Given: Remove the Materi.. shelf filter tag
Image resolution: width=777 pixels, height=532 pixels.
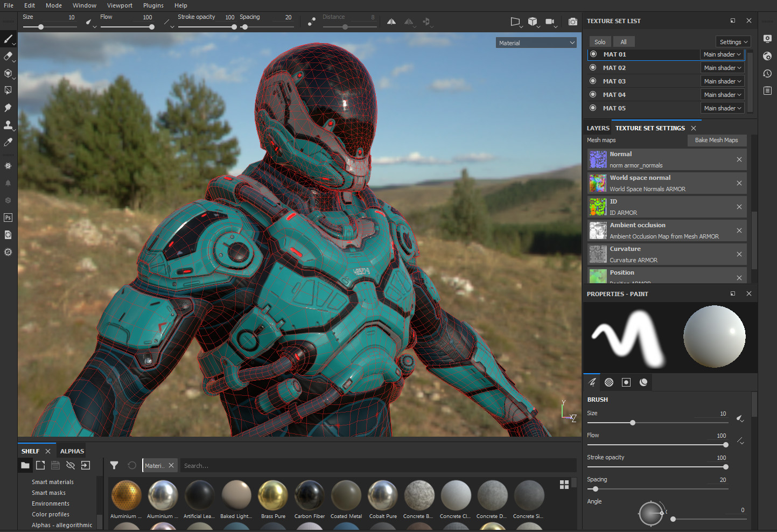Looking at the screenshot, I should tap(171, 465).
